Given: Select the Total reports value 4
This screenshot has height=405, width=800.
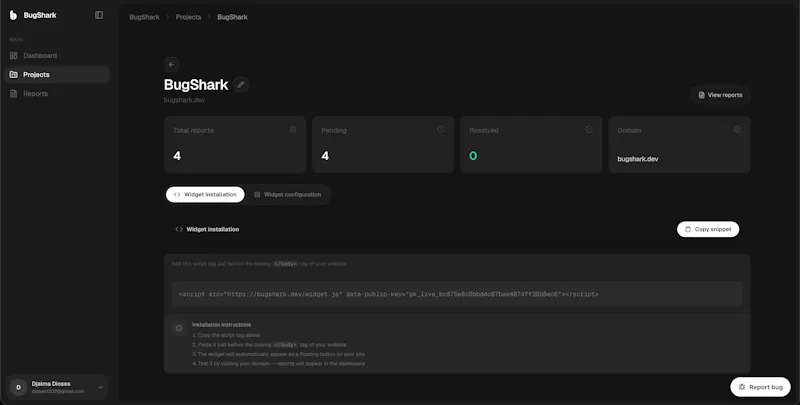Looking at the screenshot, I should [x=177, y=156].
